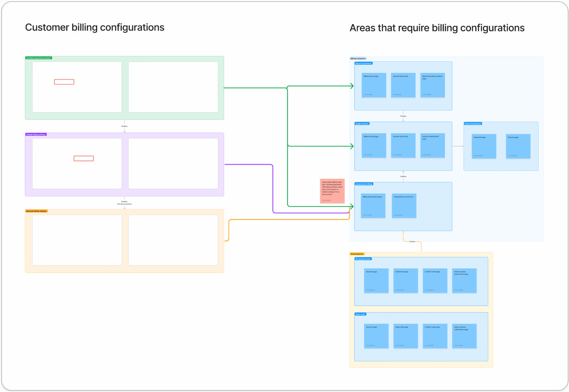Select "account invoice tab" sticky in Recurring invoices
The height and width of the screenshot is (392, 569).
(x=403, y=85)
